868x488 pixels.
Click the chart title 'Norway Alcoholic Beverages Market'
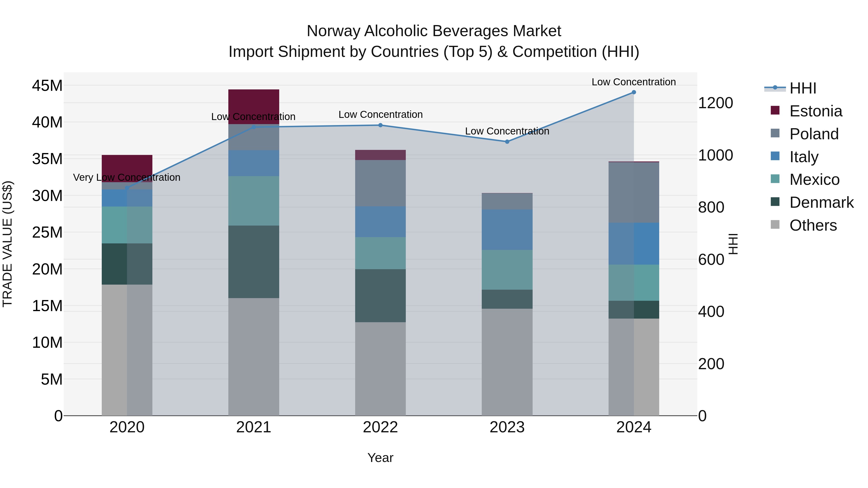point(434,31)
